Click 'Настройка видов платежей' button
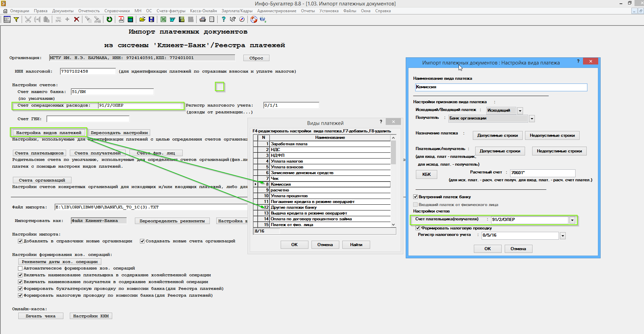Screen dimensions: 644x334 tap(49, 133)
